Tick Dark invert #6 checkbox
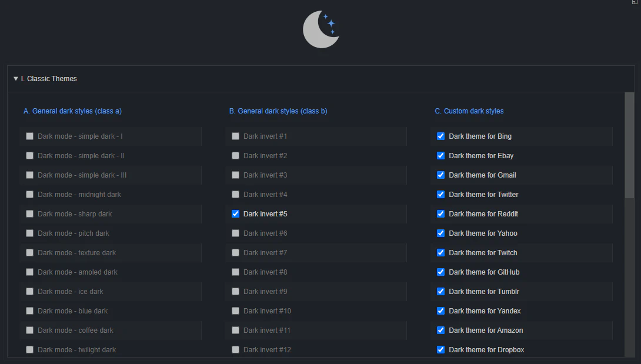Screen dimensions: 641x364 click(x=235, y=233)
